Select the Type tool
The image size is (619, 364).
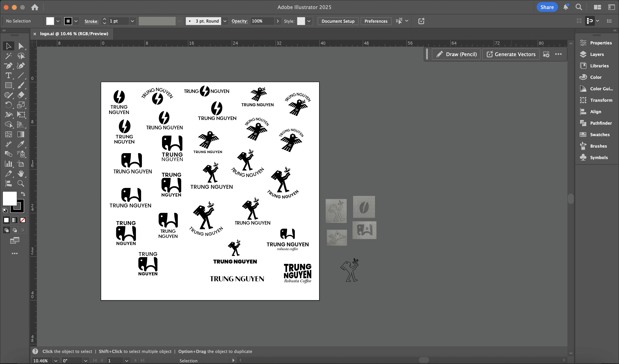tap(8, 75)
